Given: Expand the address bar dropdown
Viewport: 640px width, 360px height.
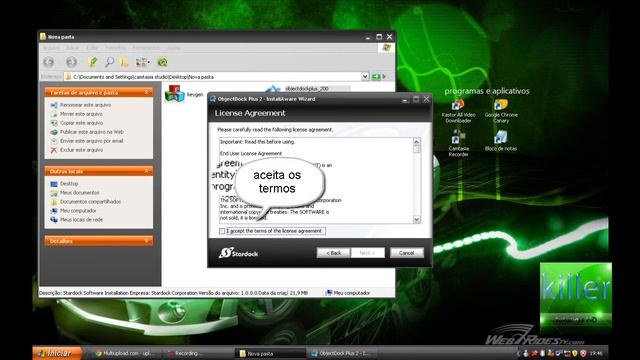Looking at the screenshot, I should coord(365,76).
